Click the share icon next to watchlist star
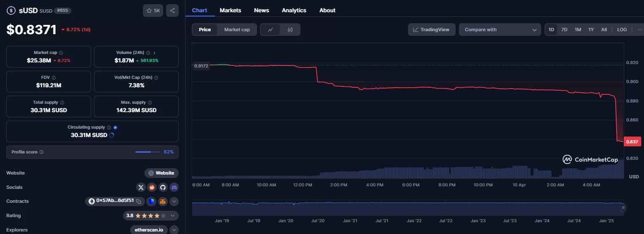 pyautogui.click(x=172, y=11)
